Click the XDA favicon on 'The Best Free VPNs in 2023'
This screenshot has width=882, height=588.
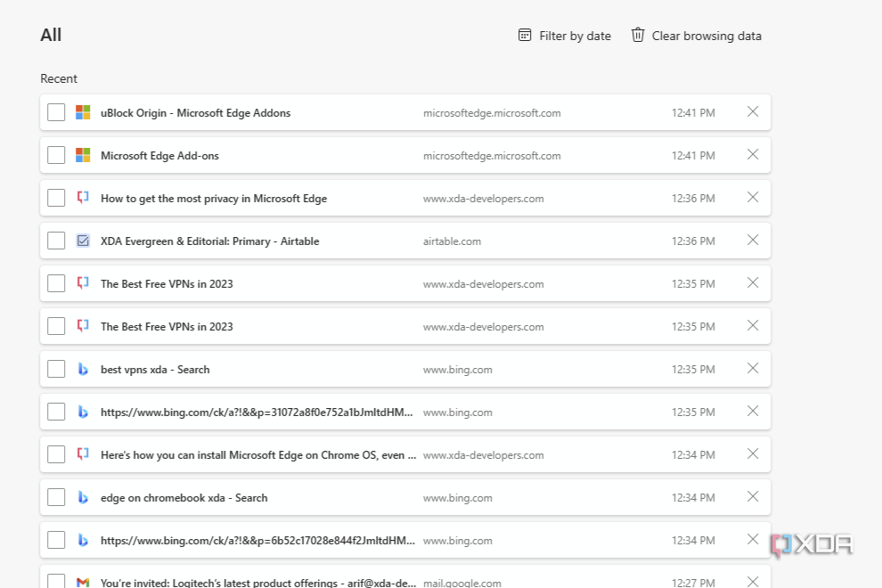coord(82,283)
